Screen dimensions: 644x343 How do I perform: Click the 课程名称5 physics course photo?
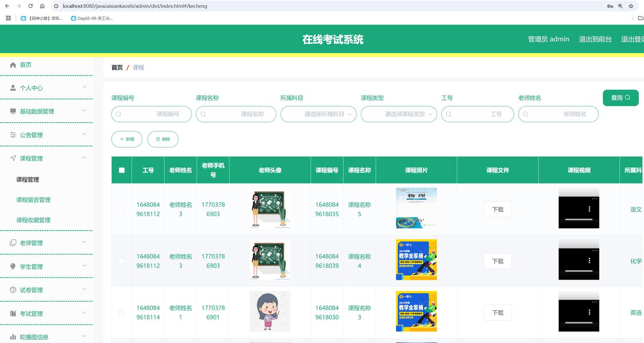coord(416,208)
